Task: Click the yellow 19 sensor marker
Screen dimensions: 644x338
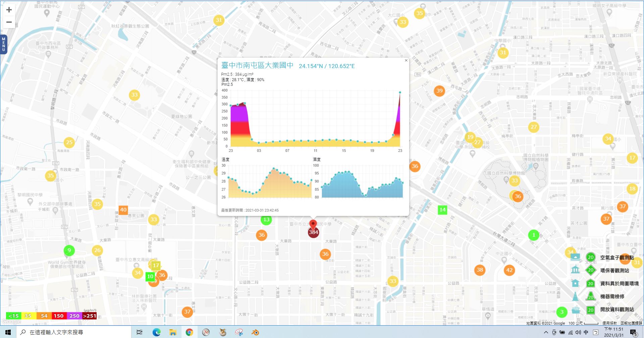Action: [x=470, y=137]
